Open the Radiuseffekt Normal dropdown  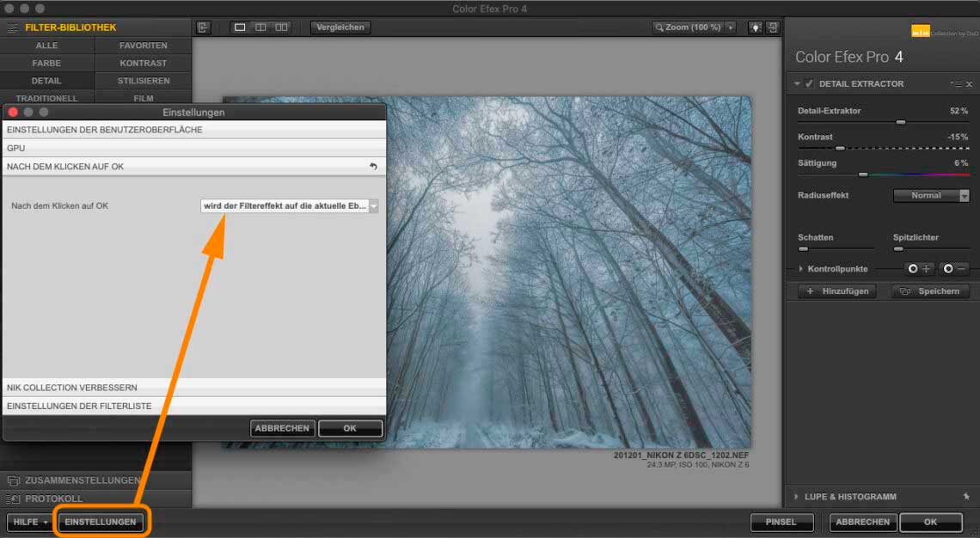pos(931,196)
